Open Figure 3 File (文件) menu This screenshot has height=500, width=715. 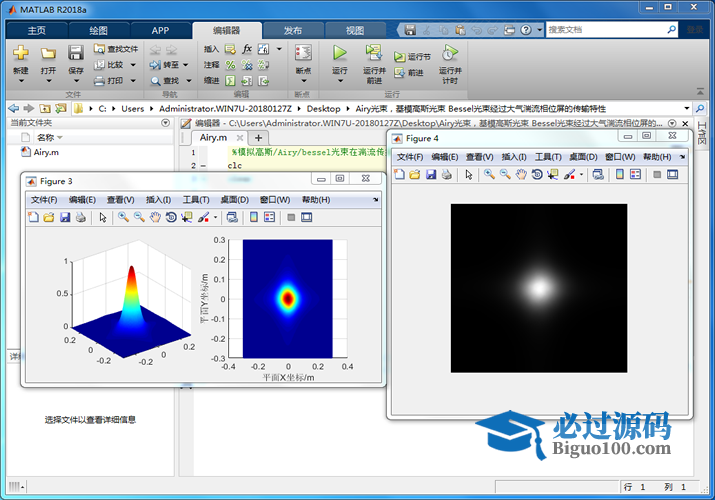coord(44,200)
